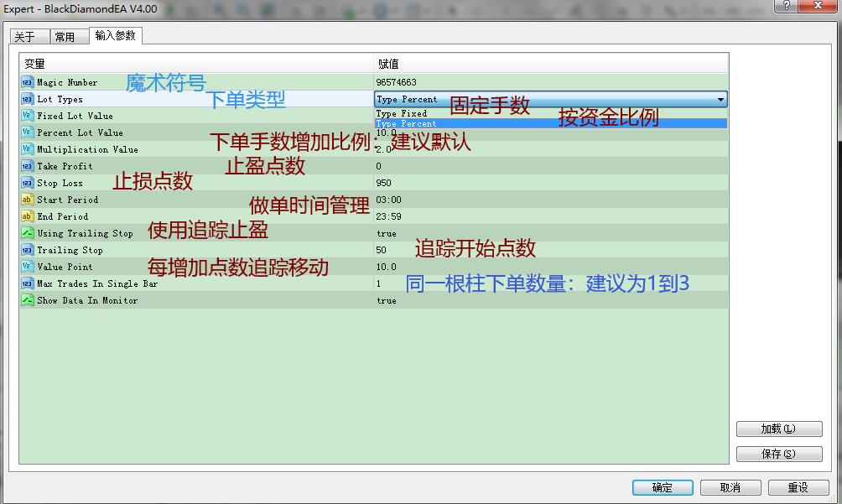Click the 123 icon beside Take Profit
The height and width of the screenshot is (504, 842).
click(26, 166)
